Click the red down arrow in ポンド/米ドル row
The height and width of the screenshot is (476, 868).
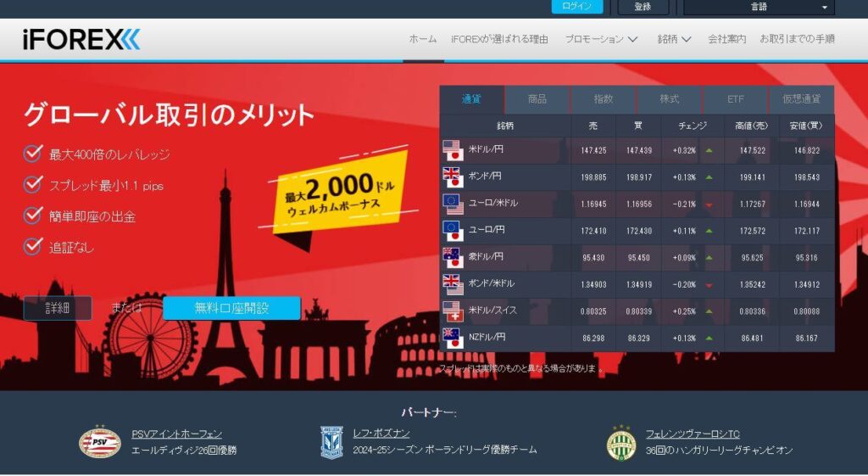click(x=709, y=285)
